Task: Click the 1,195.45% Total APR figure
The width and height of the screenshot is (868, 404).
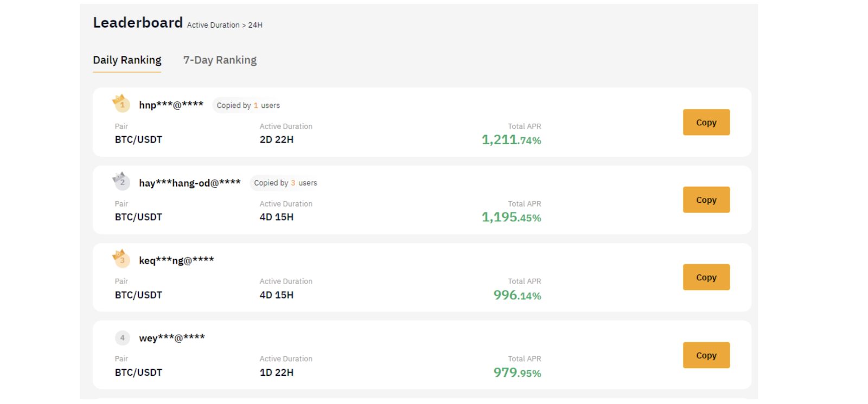Action: (x=511, y=217)
